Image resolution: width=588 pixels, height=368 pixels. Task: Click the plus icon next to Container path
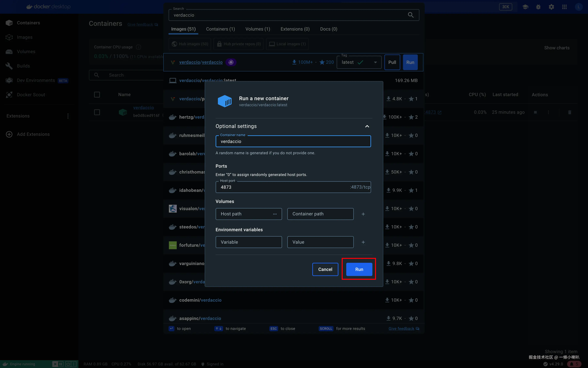pyautogui.click(x=363, y=214)
